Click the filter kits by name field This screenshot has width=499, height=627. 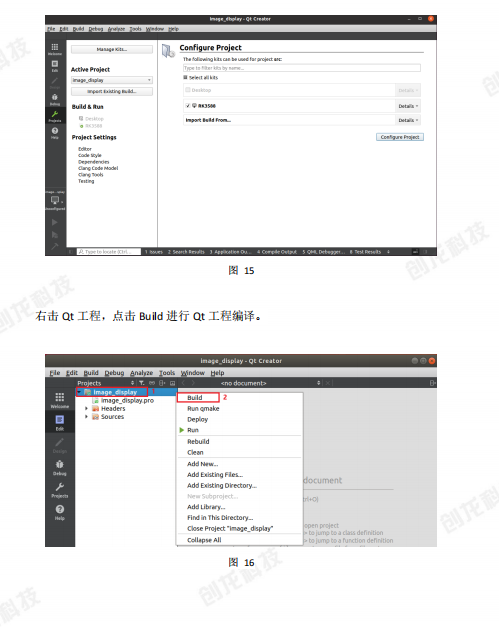[302, 68]
